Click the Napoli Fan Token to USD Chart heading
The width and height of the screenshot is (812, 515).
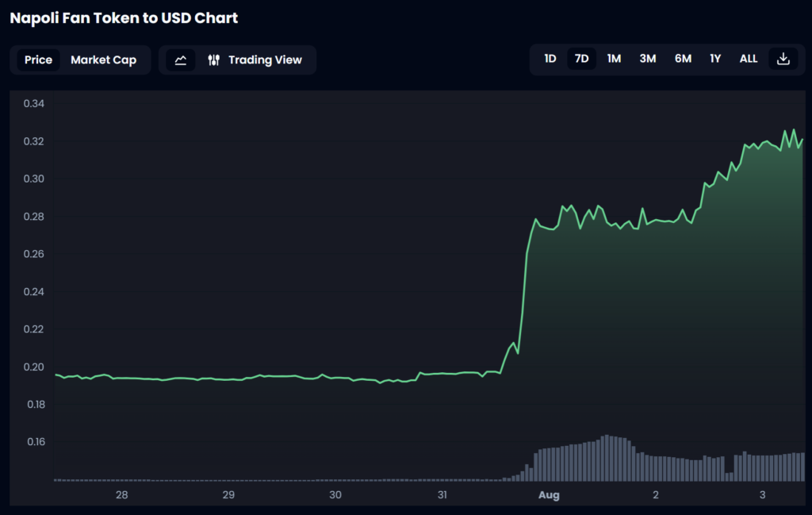point(124,18)
